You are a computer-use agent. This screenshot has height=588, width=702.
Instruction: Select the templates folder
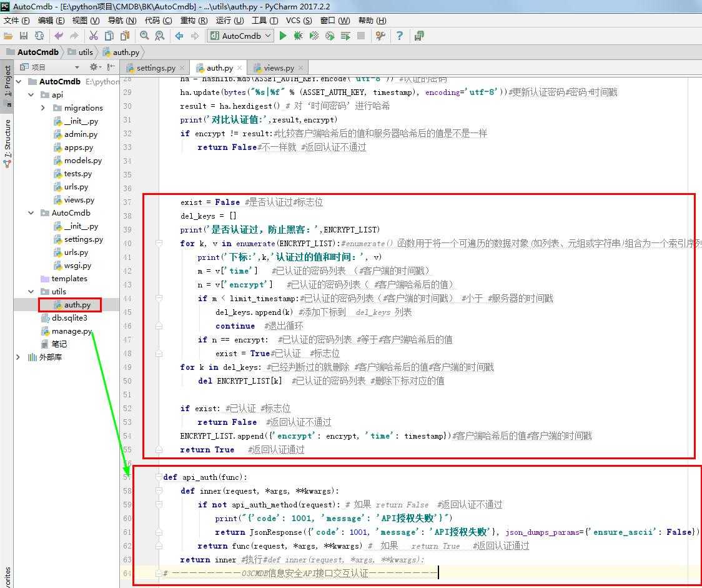64,278
